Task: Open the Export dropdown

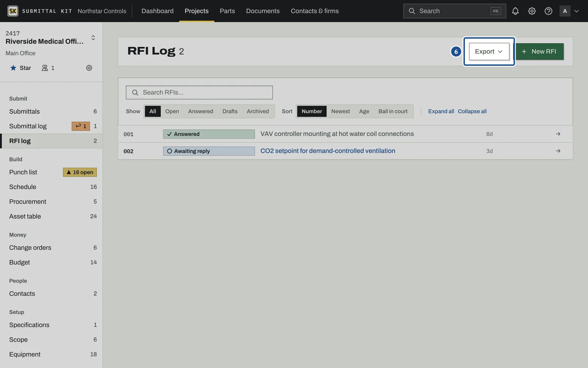Action: point(489,52)
